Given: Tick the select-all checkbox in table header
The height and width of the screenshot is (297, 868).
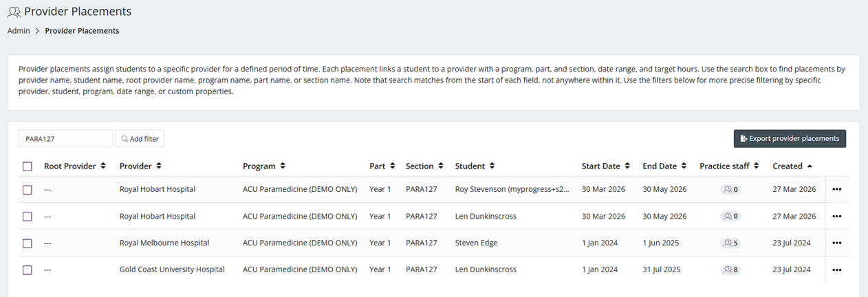Looking at the screenshot, I should click(28, 166).
